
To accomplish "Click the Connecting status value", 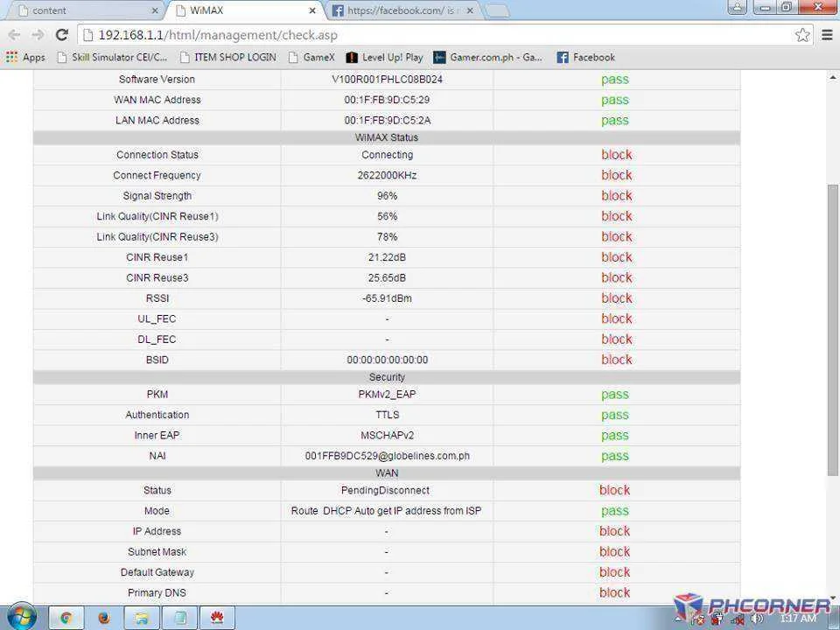I will [387, 155].
